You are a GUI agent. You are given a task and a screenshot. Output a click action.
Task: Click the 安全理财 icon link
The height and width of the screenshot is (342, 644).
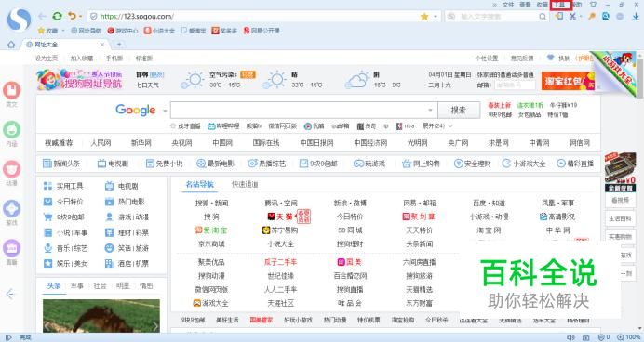(472, 164)
